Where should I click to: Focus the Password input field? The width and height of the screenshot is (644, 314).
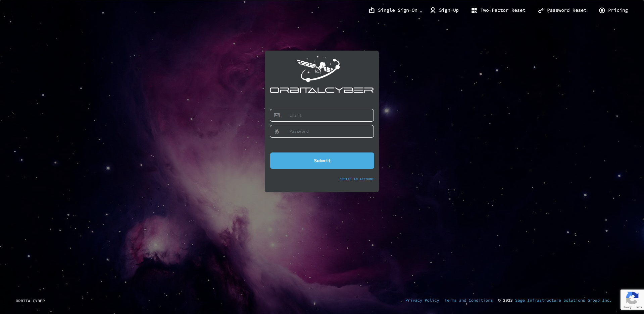(x=322, y=131)
